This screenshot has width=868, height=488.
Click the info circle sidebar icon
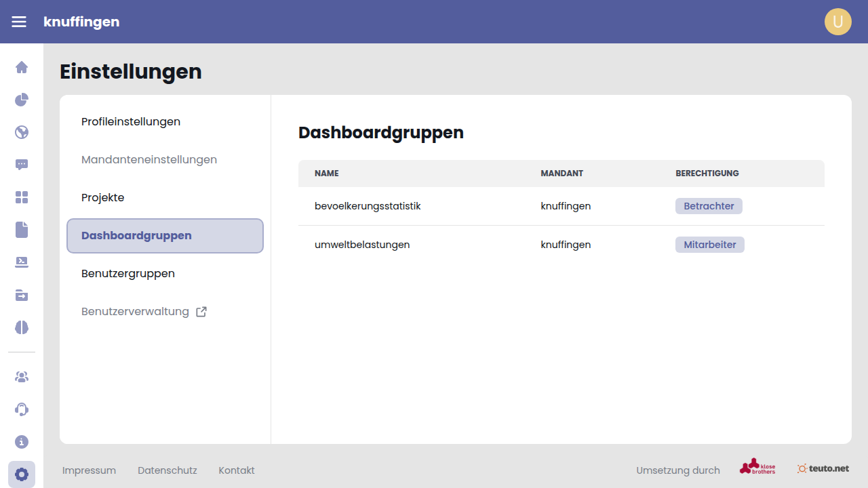(22, 442)
